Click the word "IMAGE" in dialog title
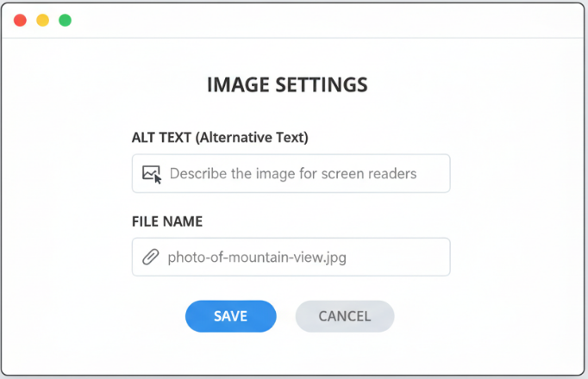Image resolution: width=588 pixels, height=379 pixels. coord(235,85)
